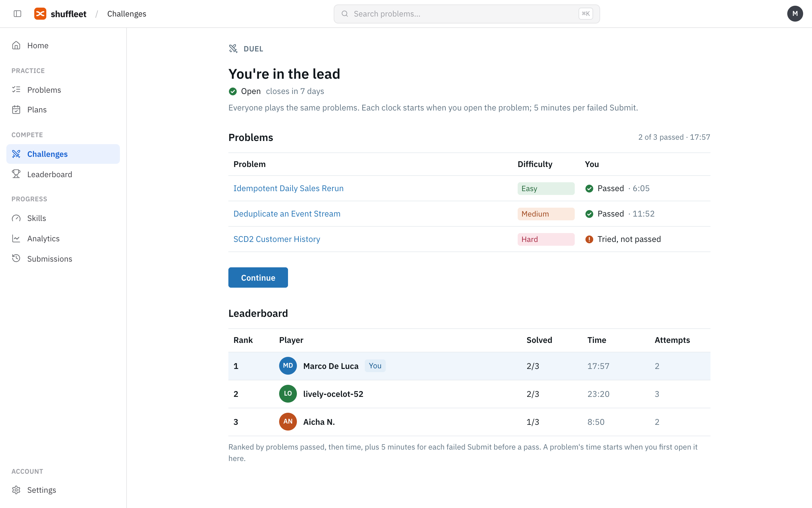
Task: Click the Solved column header
Action: [539, 340]
